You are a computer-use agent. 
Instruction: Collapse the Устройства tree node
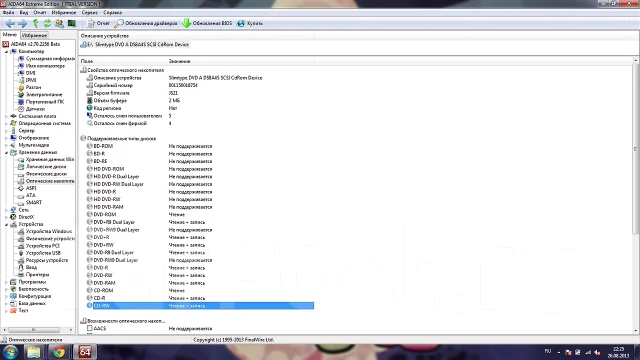(x=6, y=224)
